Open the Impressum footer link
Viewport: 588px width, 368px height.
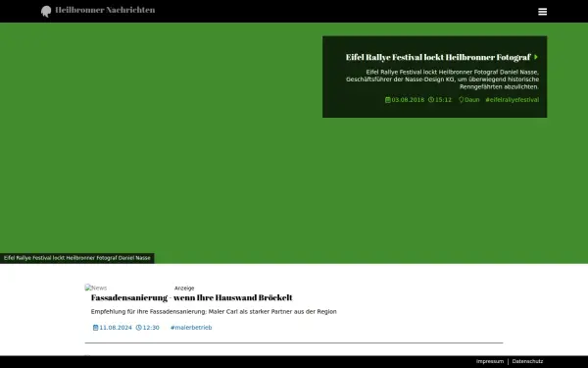(490, 361)
